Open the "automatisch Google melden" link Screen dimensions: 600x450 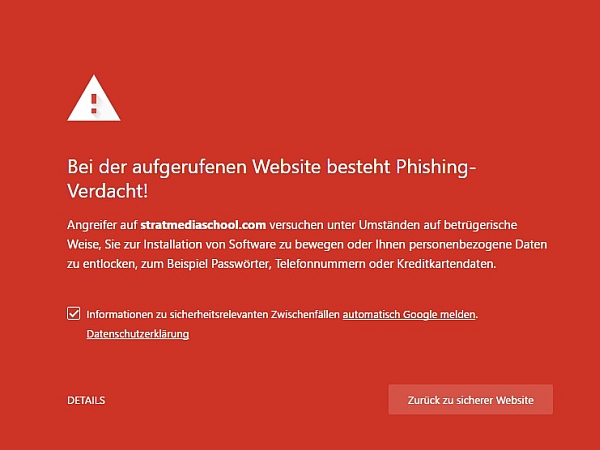tap(409, 315)
